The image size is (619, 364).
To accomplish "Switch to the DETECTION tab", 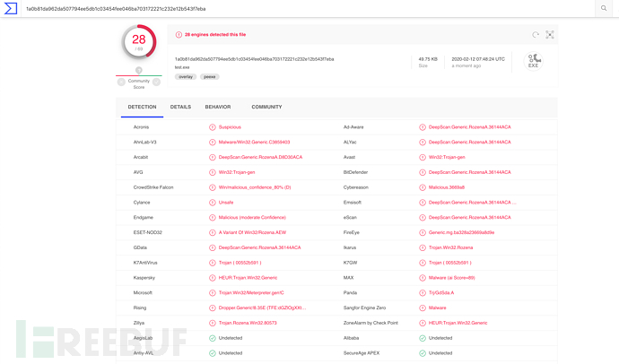I will pyautogui.click(x=142, y=107).
